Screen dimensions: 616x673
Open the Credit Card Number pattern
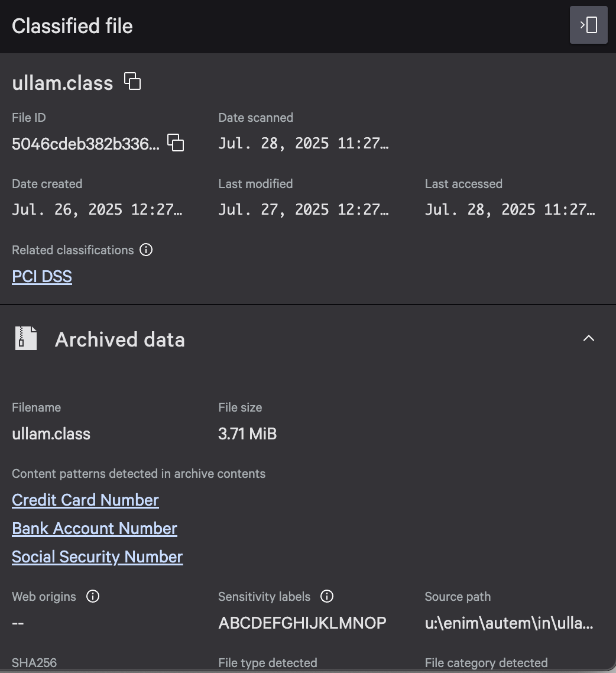click(85, 500)
